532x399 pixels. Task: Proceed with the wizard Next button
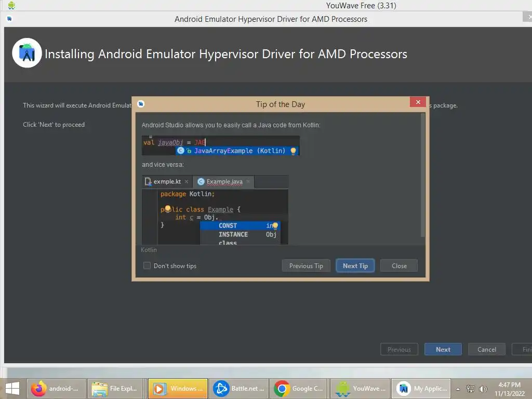443,349
